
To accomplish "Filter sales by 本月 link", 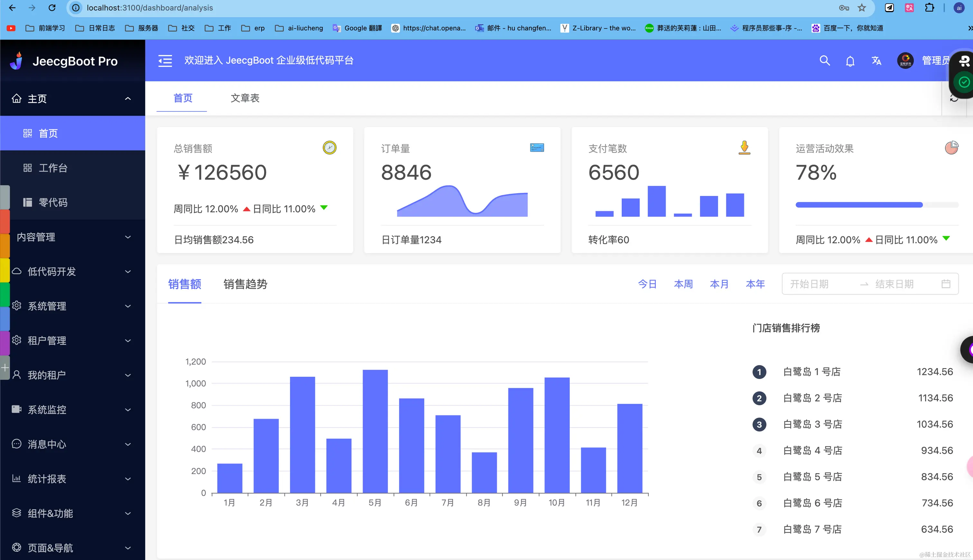I will click(x=719, y=284).
